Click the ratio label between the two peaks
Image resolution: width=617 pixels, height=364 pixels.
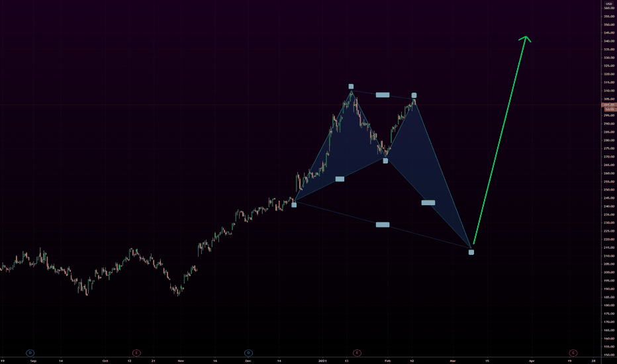[x=383, y=95]
